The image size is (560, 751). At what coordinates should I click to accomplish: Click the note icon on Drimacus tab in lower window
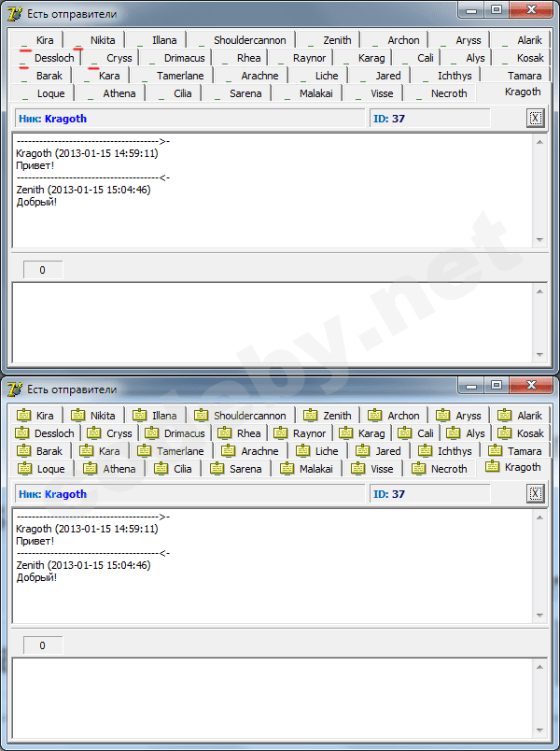[151, 432]
